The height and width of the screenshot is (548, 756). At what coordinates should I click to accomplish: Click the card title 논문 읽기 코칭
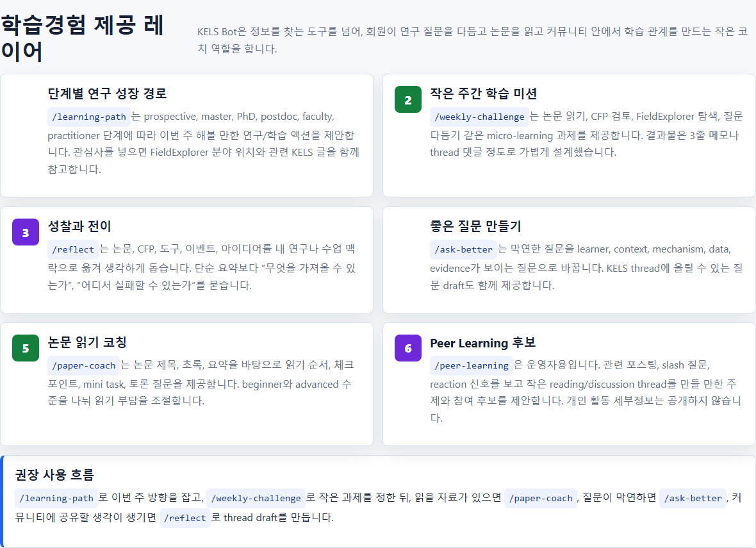coord(86,342)
